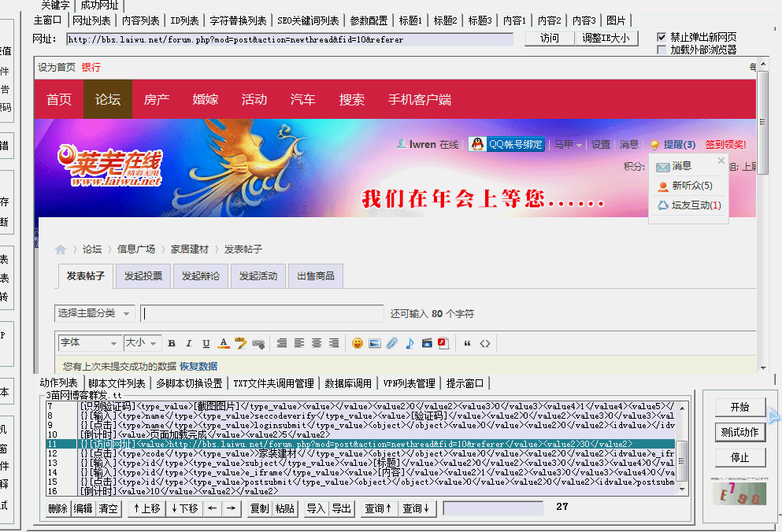This screenshot has width=782, height=532.
Task: Click the 签到领奖! link
Action: (x=725, y=145)
